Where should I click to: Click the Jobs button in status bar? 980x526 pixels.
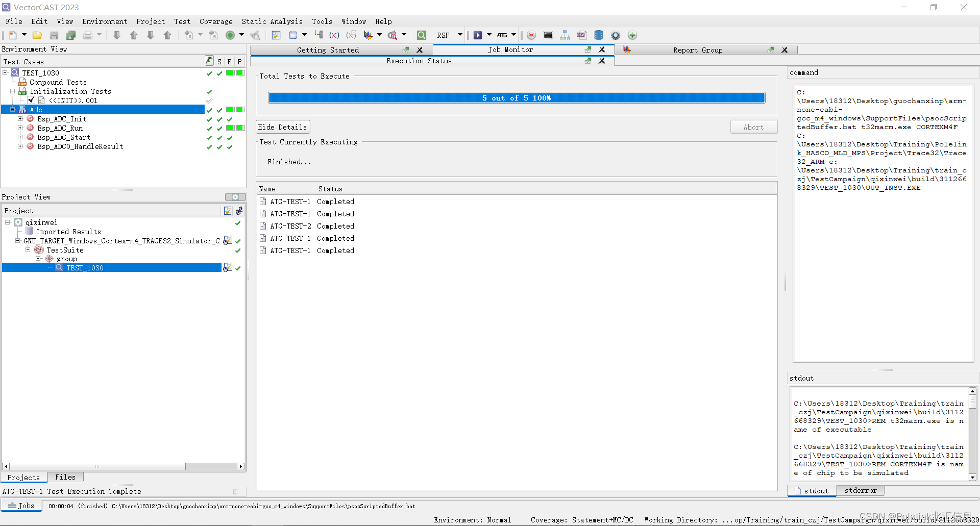[x=21, y=506]
